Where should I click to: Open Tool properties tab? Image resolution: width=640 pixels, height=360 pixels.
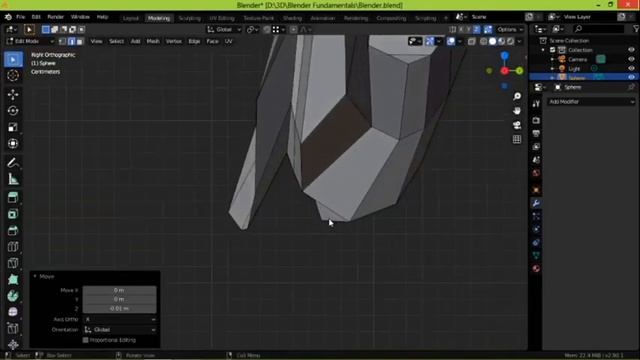click(x=536, y=104)
